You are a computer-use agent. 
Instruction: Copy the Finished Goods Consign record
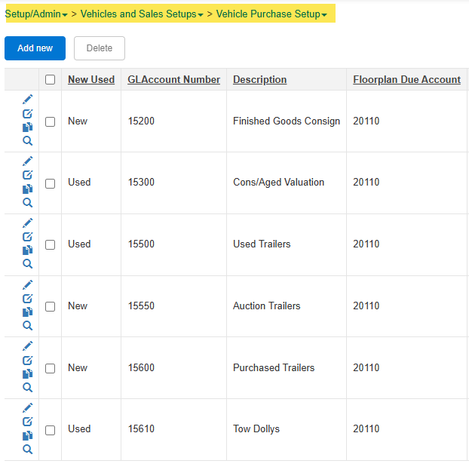(28, 127)
